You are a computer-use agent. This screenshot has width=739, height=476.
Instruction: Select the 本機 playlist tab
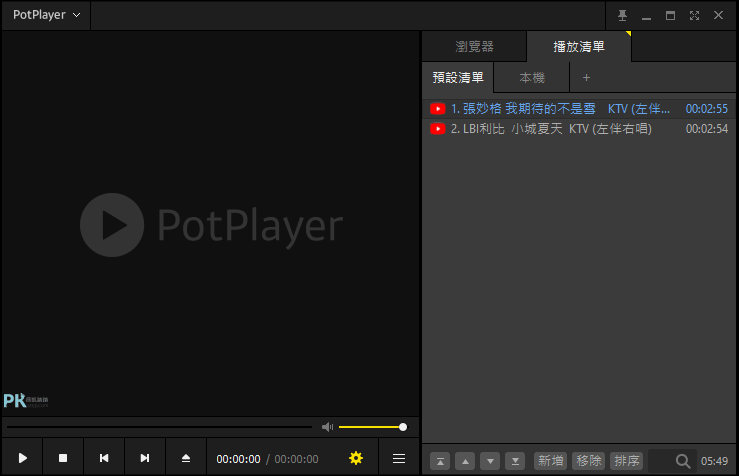pos(532,77)
